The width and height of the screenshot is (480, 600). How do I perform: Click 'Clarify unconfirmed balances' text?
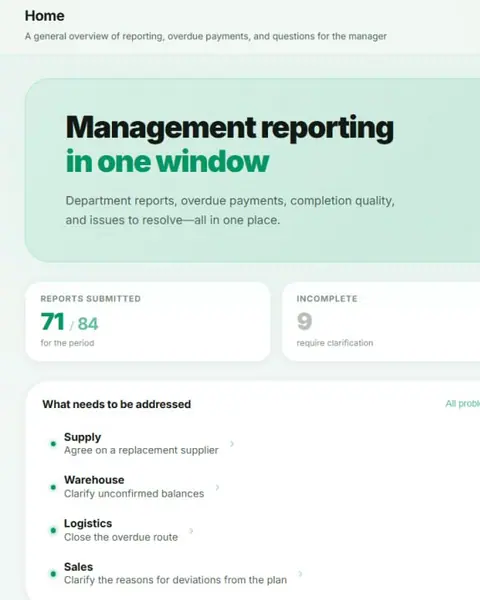pos(134,494)
